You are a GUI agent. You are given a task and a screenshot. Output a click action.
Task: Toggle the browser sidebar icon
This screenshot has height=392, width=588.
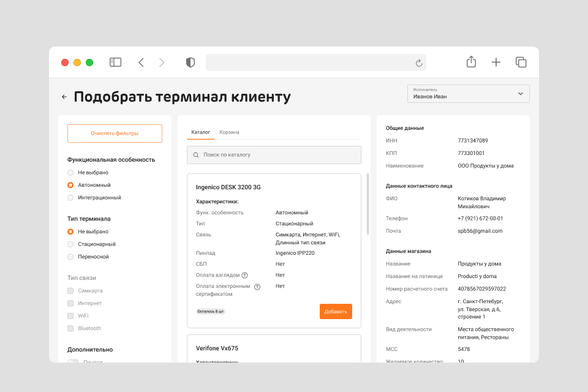tap(115, 62)
